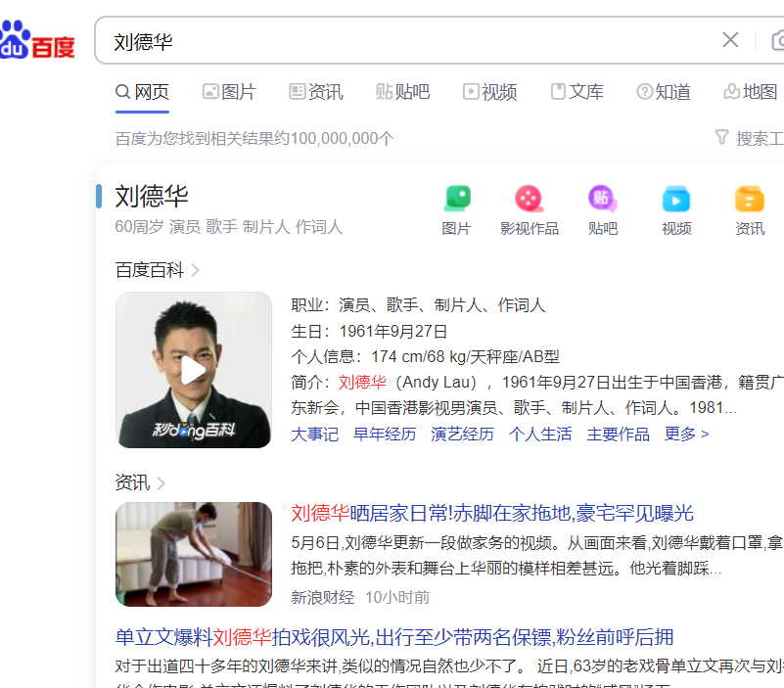Open the 文库 tab
This screenshot has height=688, width=784.
point(577,92)
